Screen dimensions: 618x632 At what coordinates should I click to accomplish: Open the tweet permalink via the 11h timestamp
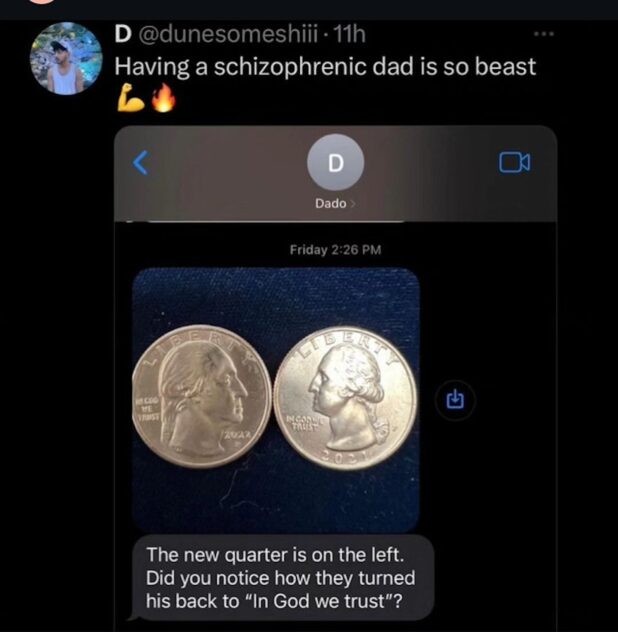pyautogui.click(x=350, y=34)
